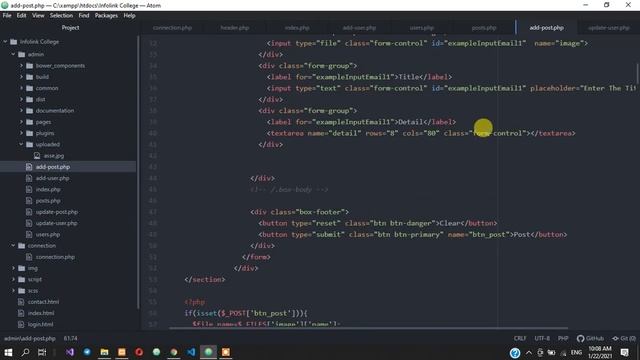Open the Edit menu

[x=21, y=16]
